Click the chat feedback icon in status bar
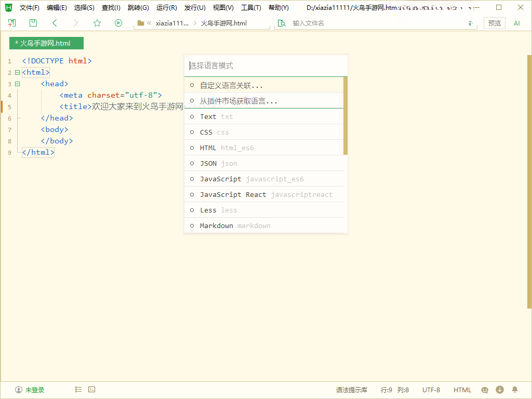 pos(485,390)
